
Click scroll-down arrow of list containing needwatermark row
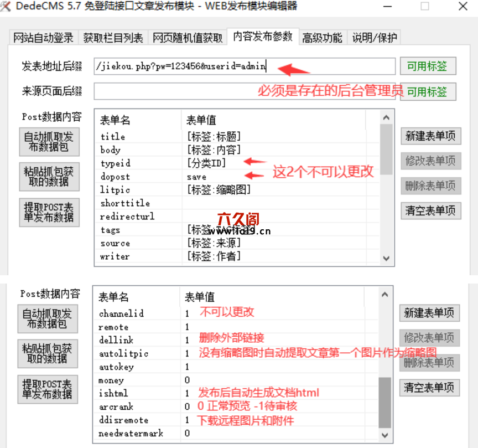click(385, 434)
